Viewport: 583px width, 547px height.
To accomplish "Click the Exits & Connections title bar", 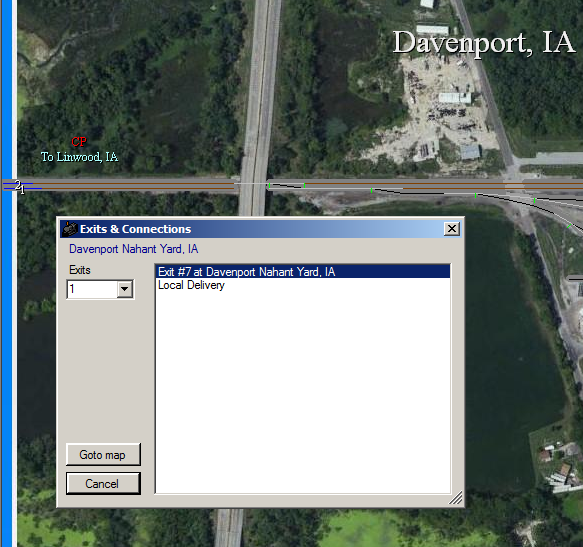I will pos(260,229).
